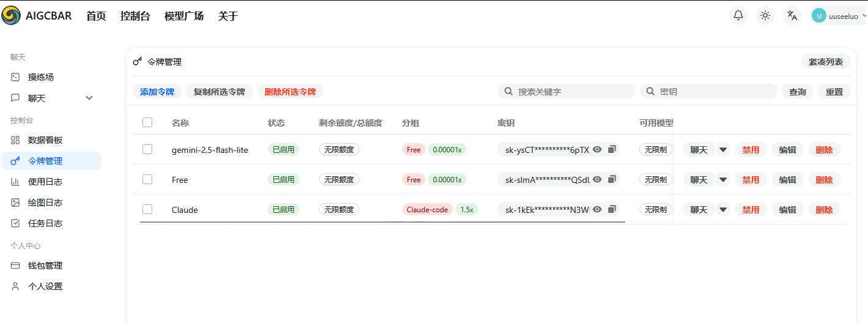Go to the 首页 home nav item
The width and height of the screenshot is (868, 323).
(96, 16)
